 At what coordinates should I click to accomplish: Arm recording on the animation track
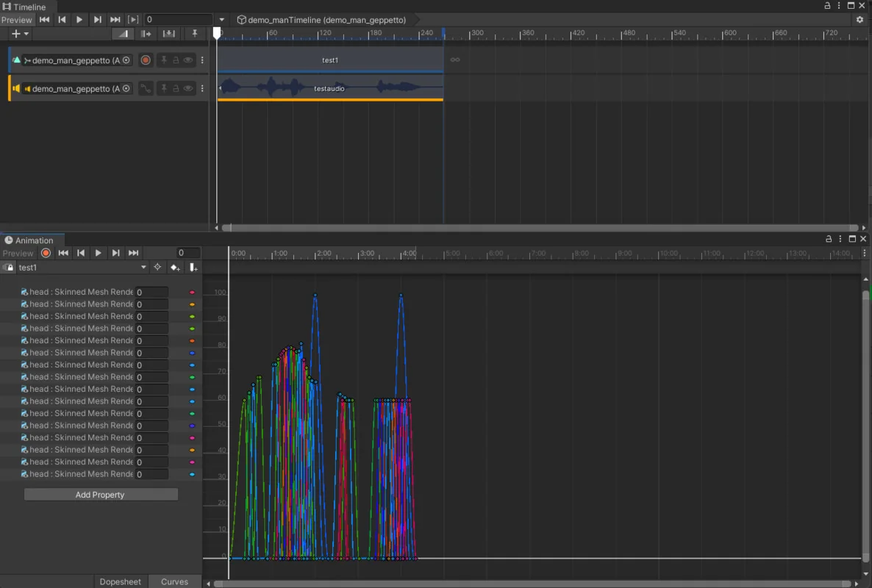(146, 60)
